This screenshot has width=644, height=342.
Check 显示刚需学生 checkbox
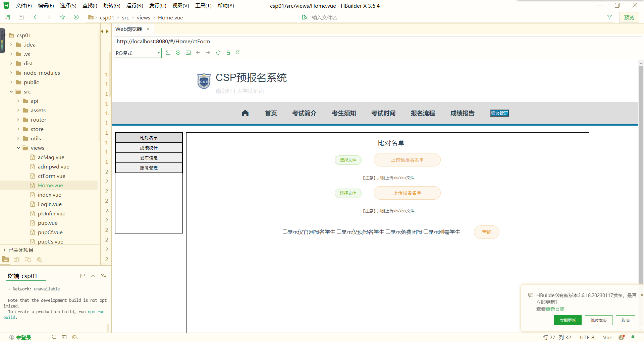[426, 232]
